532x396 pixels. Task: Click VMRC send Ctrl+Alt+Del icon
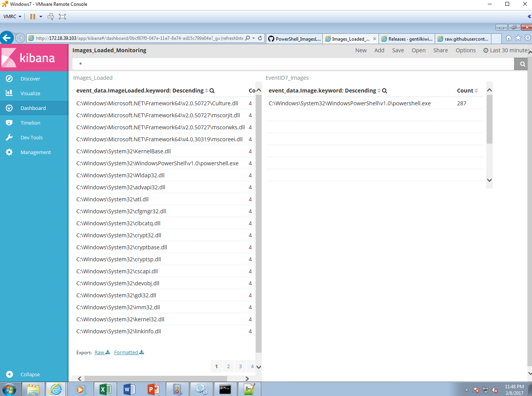tap(51, 17)
